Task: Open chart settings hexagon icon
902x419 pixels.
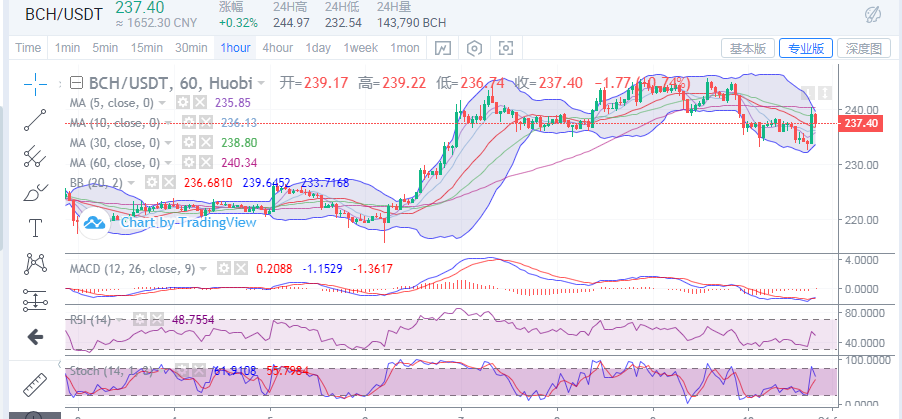Action: coord(474,48)
